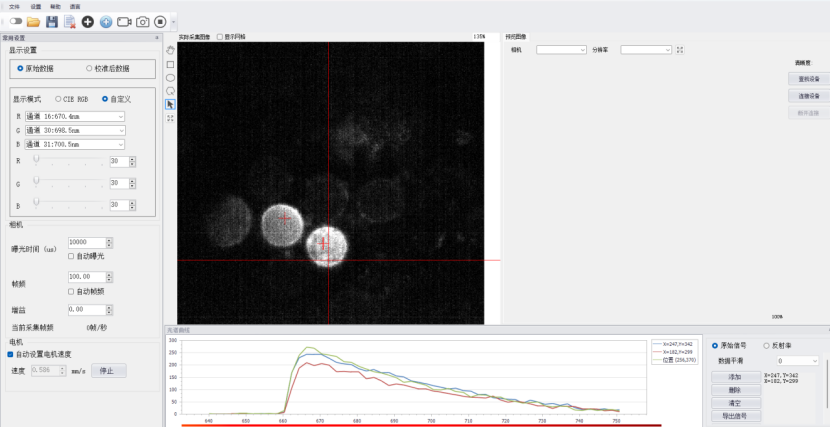
Task: Click the open folder icon in toolbar
Action: pos(33,21)
